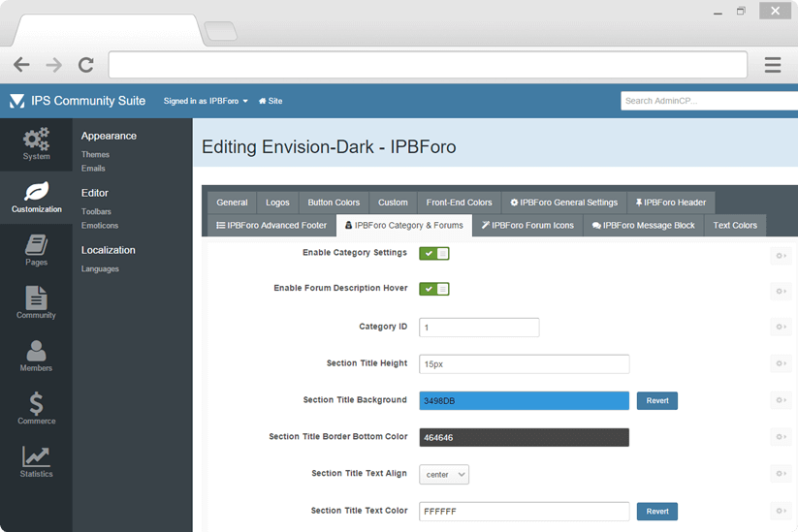Open the IPBForo Forum Icons tab
This screenshot has width=798, height=532.
(x=527, y=226)
